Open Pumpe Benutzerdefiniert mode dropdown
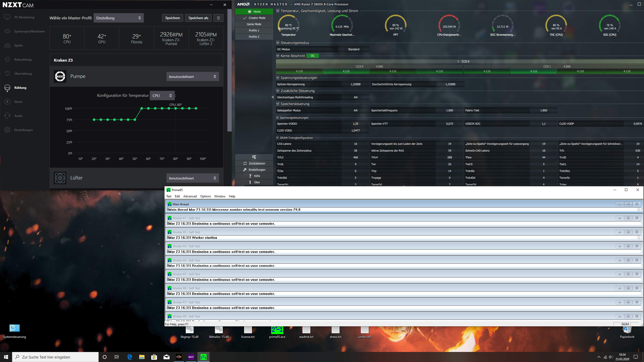The width and height of the screenshot is (644, 362). 192,77
